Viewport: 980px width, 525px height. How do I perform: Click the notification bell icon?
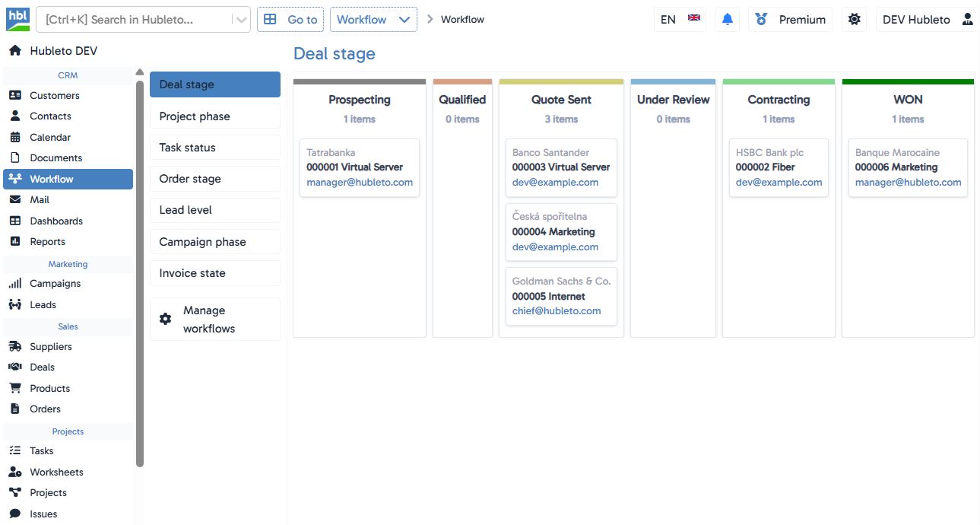(728, 20)
